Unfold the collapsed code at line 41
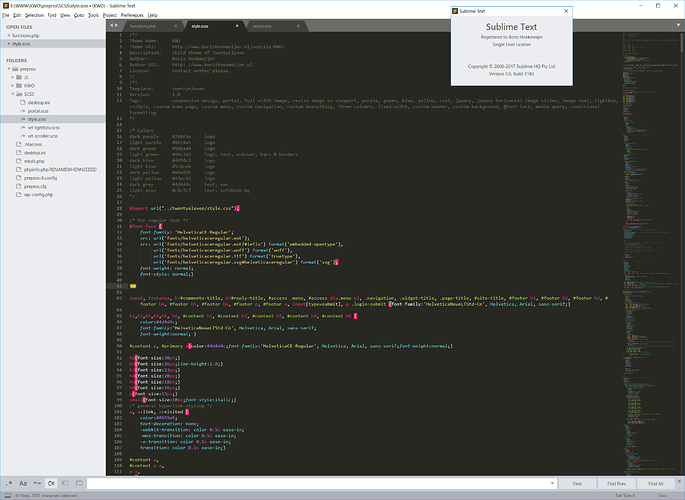 (x=133, y=286)
